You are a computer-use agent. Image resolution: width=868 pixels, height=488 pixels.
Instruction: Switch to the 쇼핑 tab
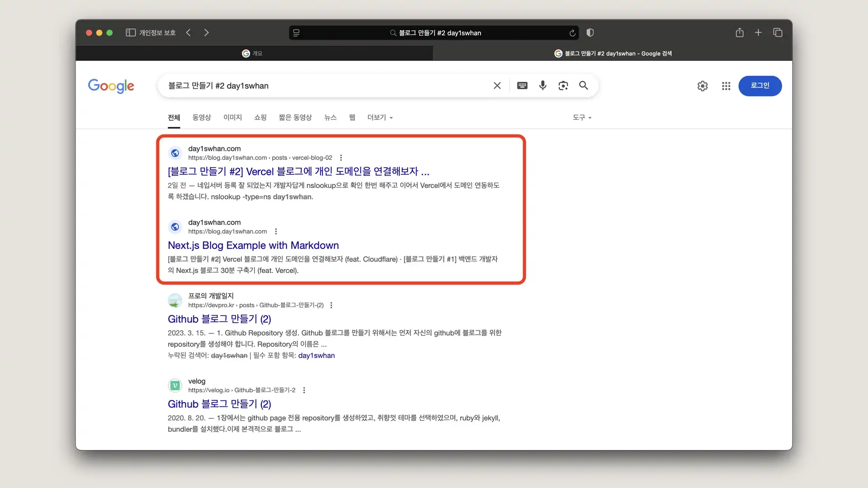pos(260,117)
